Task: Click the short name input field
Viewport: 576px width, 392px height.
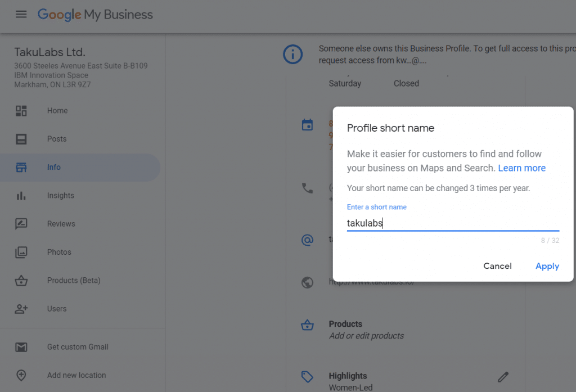Action: pyautogui.click(x=453, y=223)
